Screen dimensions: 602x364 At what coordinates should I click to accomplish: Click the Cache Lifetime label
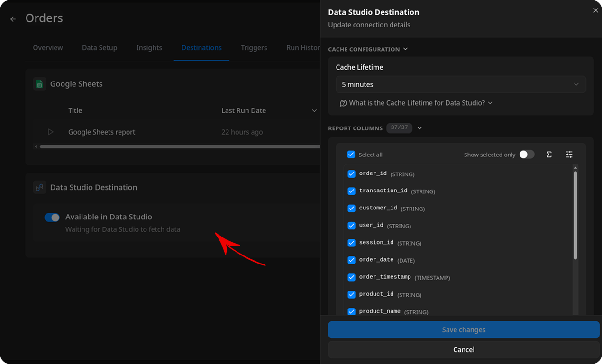359,67
